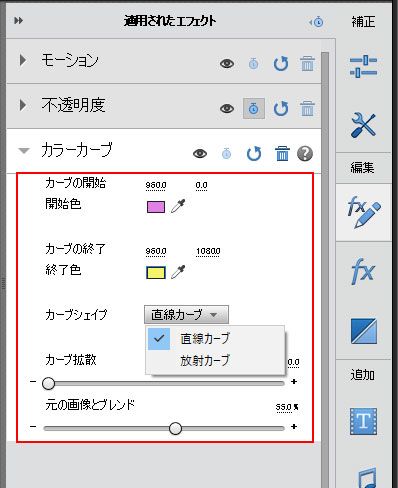Increase カーブ拡散 with plus button
Screen dimensions: 398x488
coord(294,381)
